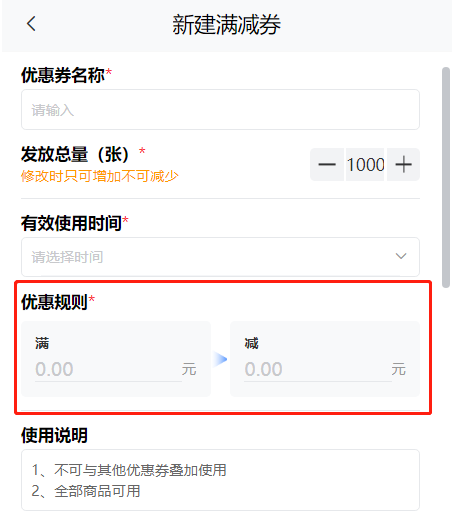Image resolution: width=472 pixels, height=517 pixels.
Task: Click orange hint 修改时只可增加不可减少
Action: (100, 176)
